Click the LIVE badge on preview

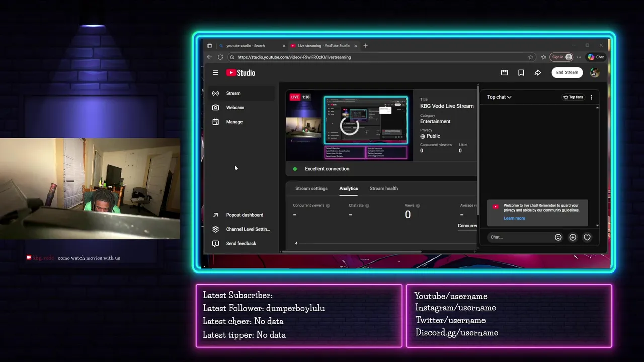point(295,97)
